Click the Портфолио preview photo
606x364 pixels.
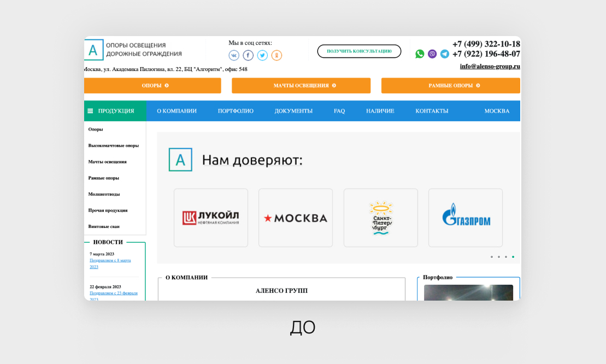point(468,292)
